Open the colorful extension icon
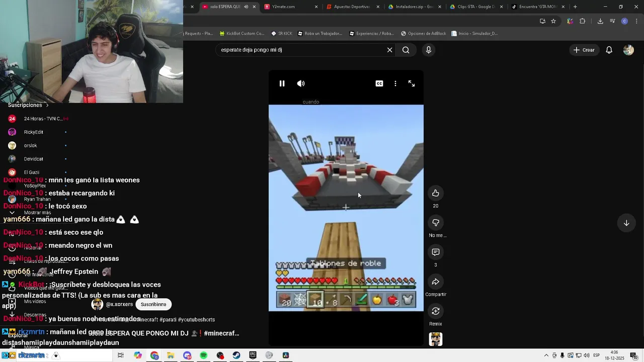 570,21
